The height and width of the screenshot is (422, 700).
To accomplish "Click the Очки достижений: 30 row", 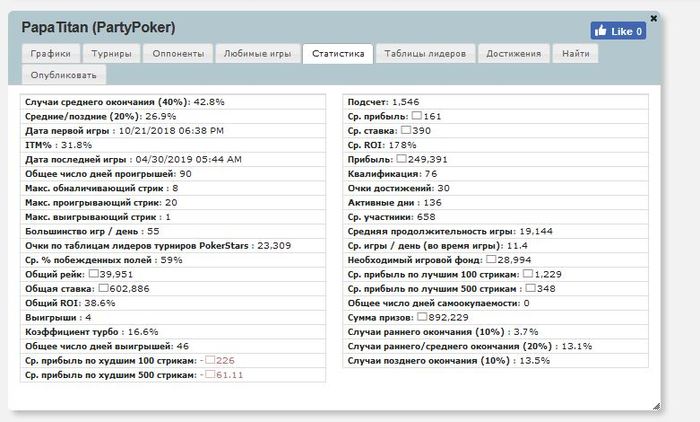I will (496, 188).
